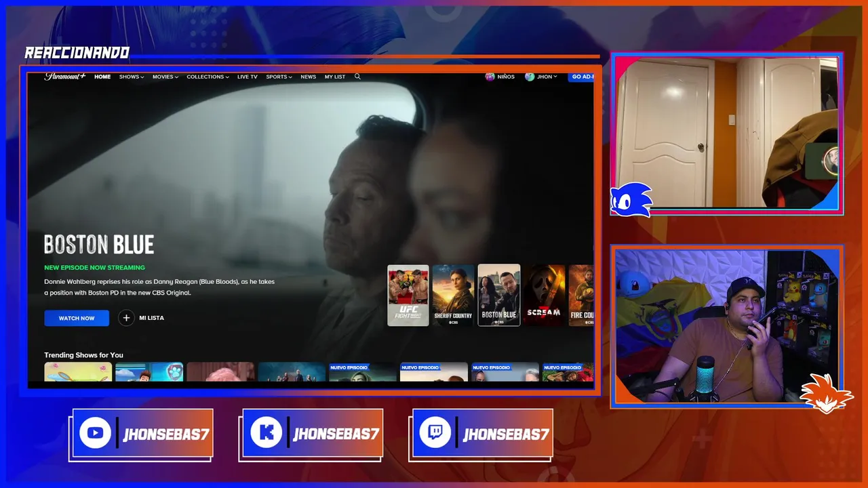Click the Goku hair icon on the webcam frame
Screen dimensions: 868x488
(x=826, y=393)
